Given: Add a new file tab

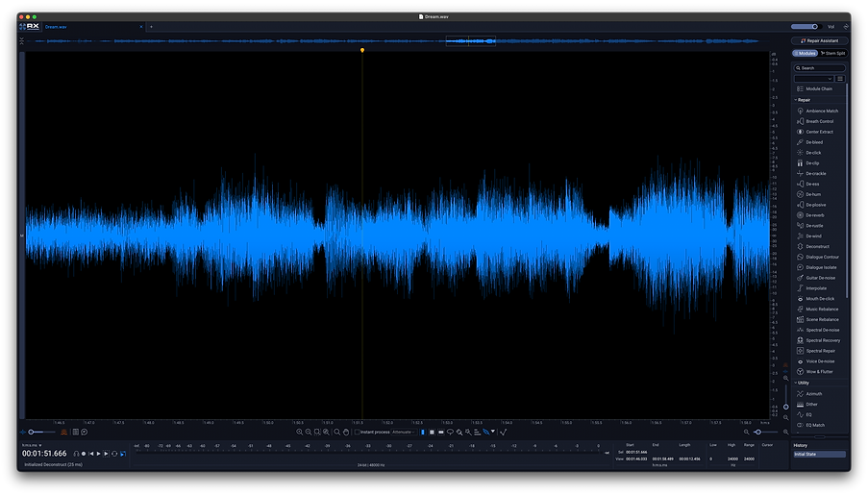Looking at the screenshot, I should click(x=151, y=27).
